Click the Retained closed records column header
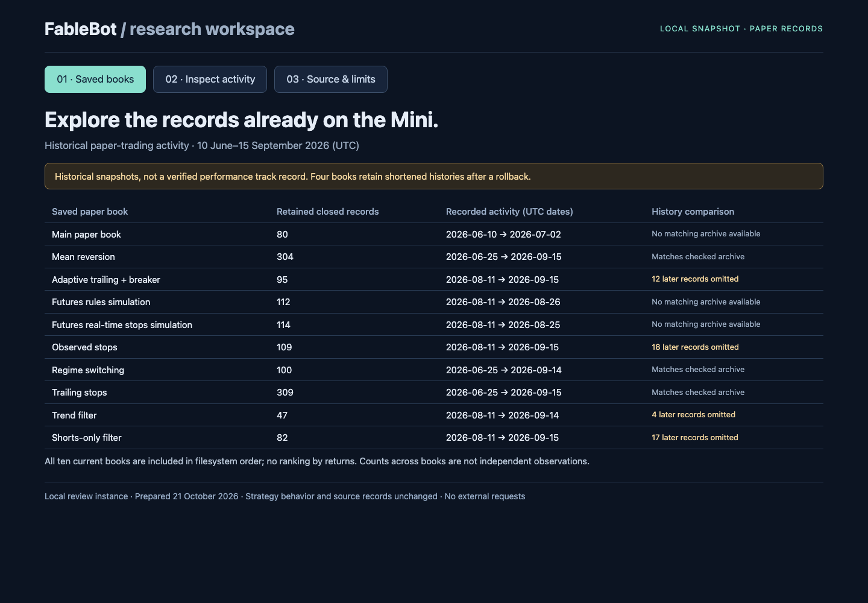The height and width of the screenshot is (603, 868). coord(328,212)
